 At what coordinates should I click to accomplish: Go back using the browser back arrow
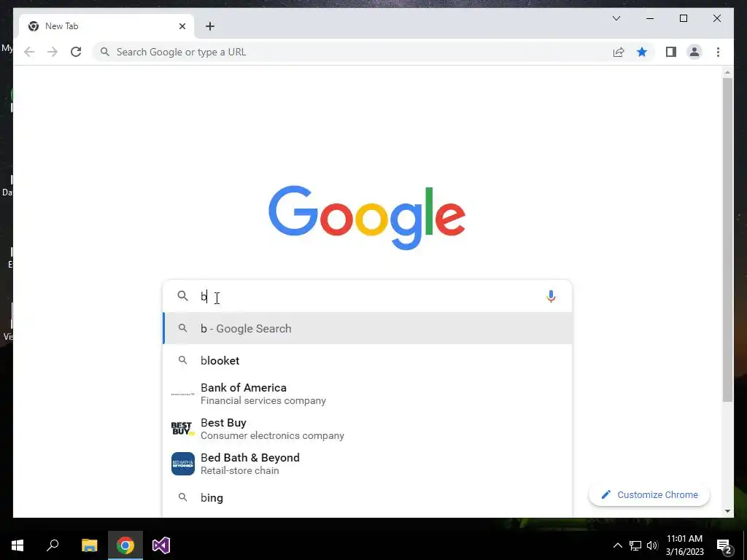coord(29,52)
